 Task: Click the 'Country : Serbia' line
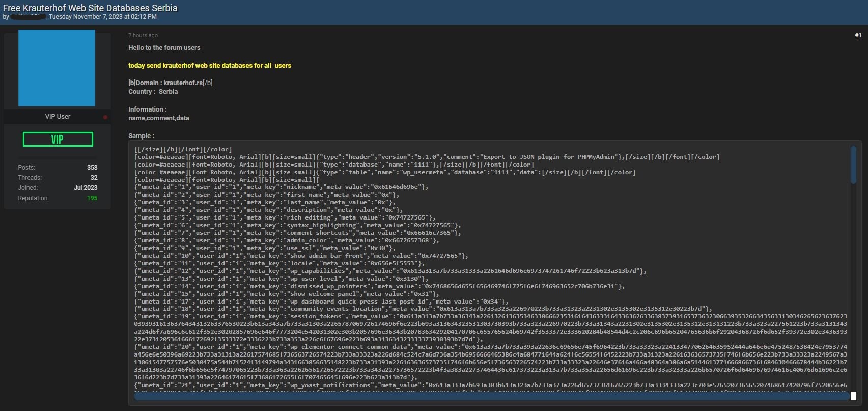[x=153, y=92]
